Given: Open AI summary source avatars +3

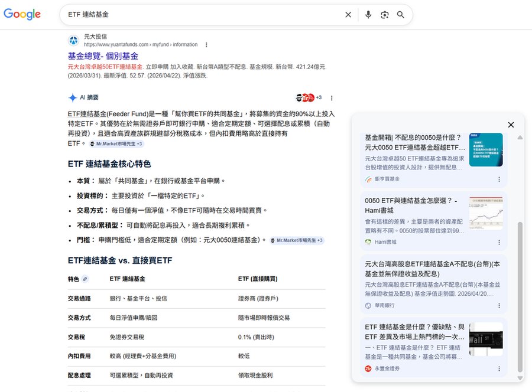Looking at the screenshot, I should (309, 97).
